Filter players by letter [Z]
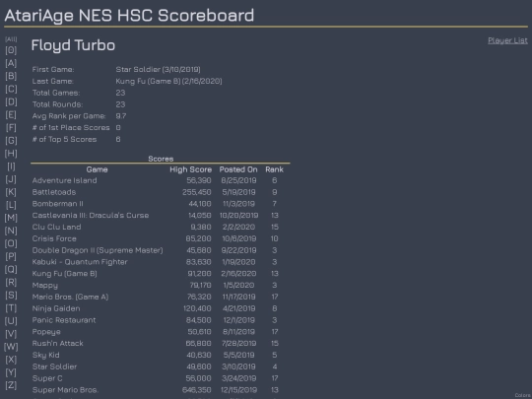The height and width of the screenshot is (399, 532). click(11, 385)
